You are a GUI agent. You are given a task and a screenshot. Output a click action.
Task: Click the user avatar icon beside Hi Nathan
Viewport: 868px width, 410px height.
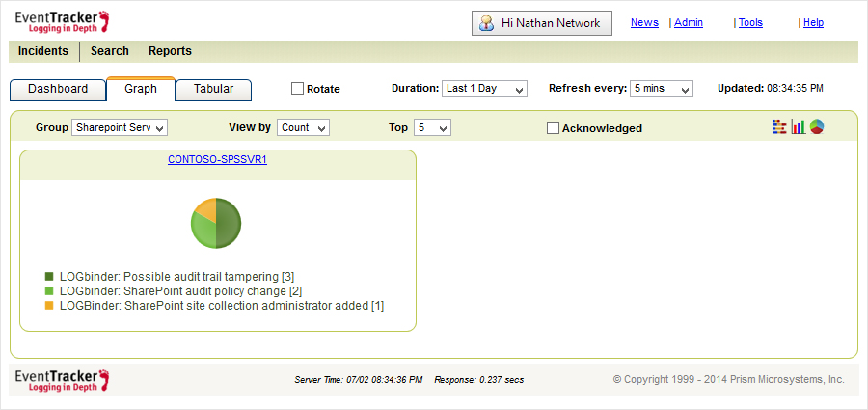(x=487, y=23)
